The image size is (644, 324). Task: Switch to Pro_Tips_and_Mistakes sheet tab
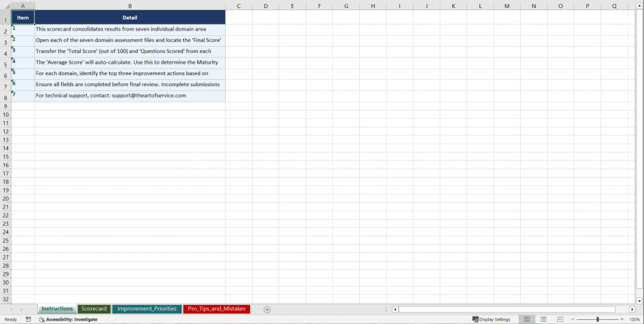[x=216, y=309]
